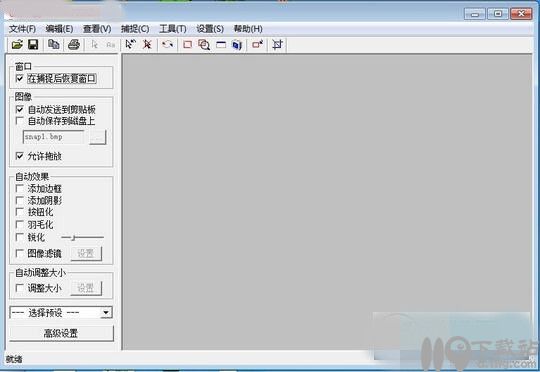The width and height of the screenshot is (540, 372).
Task: Minimize the application window
Action: pyautogui.click(x=475, y=14)
